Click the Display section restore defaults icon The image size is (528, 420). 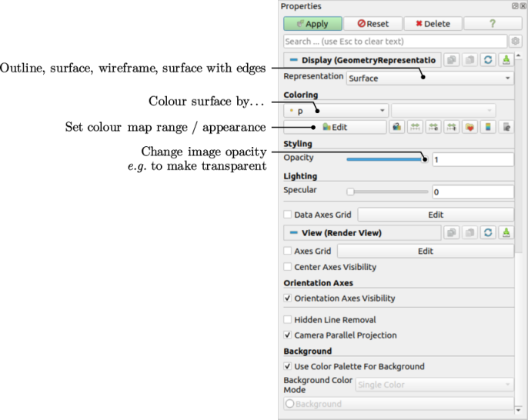[x=488, y=60]
